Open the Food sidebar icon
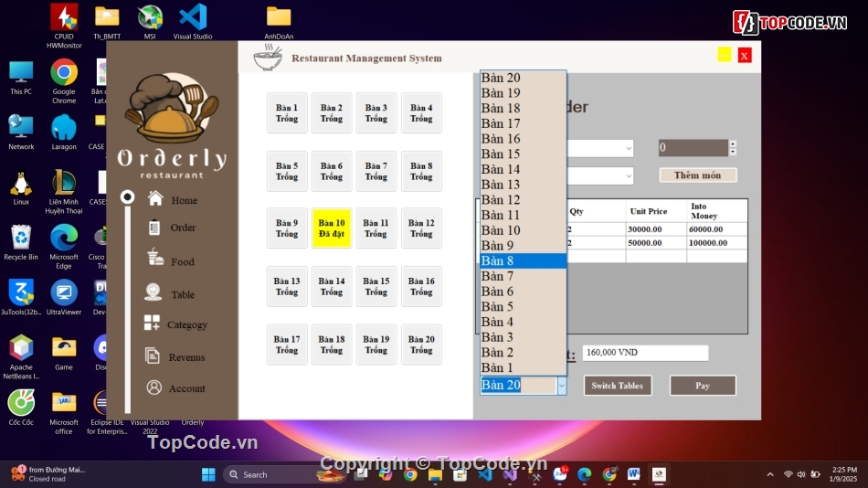868x488 pixels. tap(155, 257)
